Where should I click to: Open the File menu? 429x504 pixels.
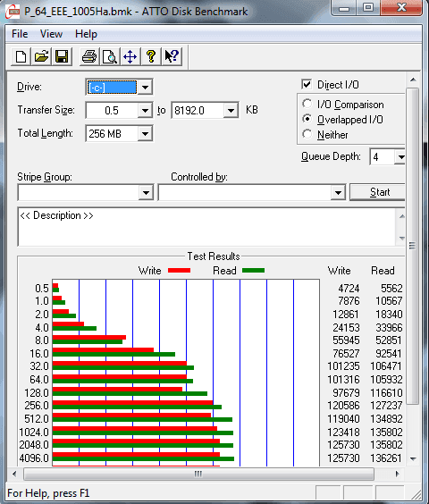[20, 34]
